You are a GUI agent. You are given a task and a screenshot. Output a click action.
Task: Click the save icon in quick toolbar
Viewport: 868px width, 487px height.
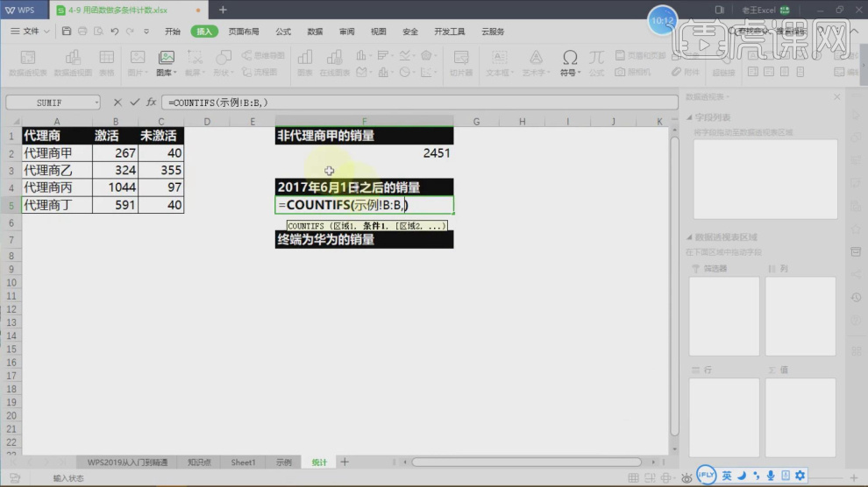[68, 32]
